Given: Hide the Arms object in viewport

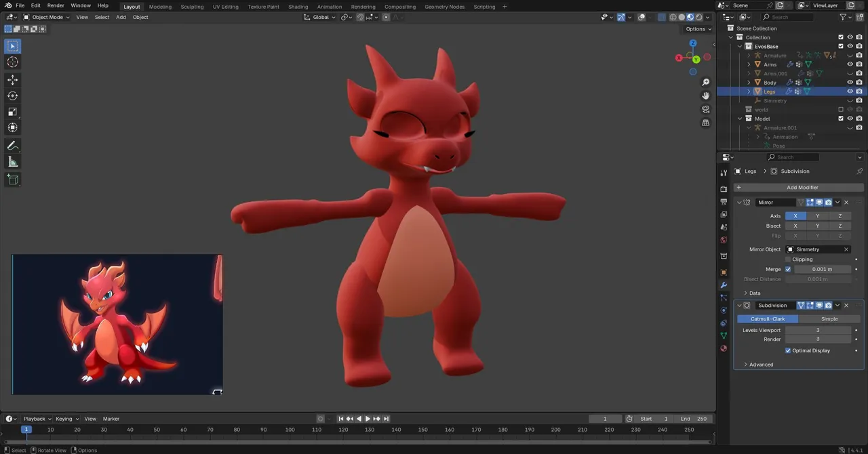Looking at the screenshot, I should 850,64.
